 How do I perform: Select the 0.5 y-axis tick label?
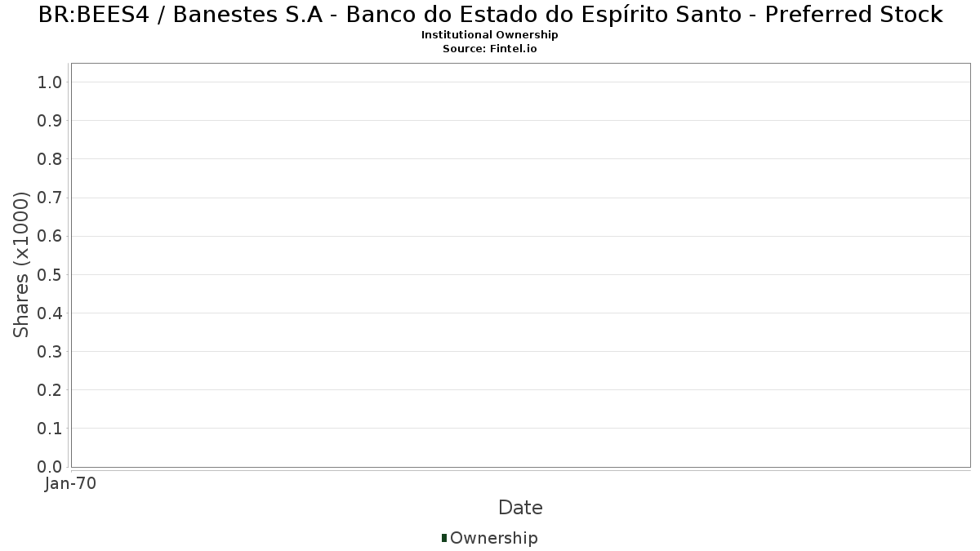[50, 274]
